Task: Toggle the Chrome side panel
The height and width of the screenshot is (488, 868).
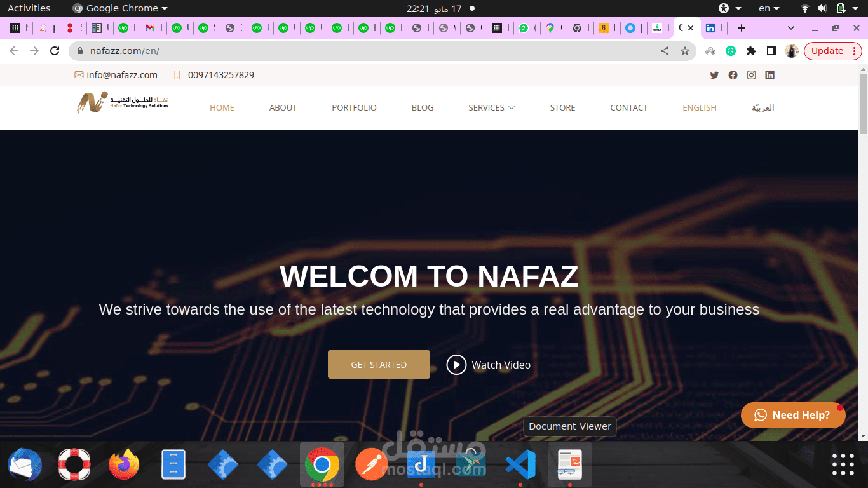Action: (771, 51)
